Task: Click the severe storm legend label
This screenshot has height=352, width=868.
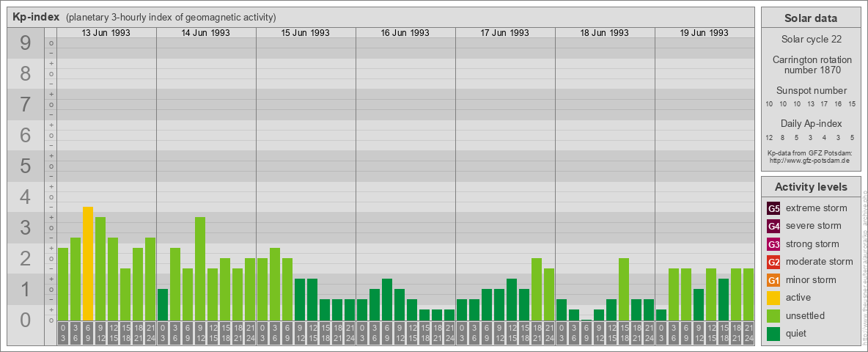Action: 814,226
